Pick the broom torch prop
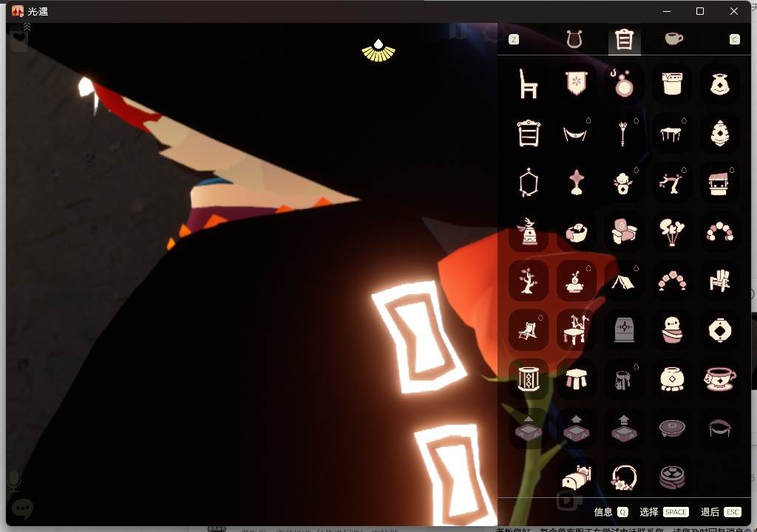 point(624,133)
